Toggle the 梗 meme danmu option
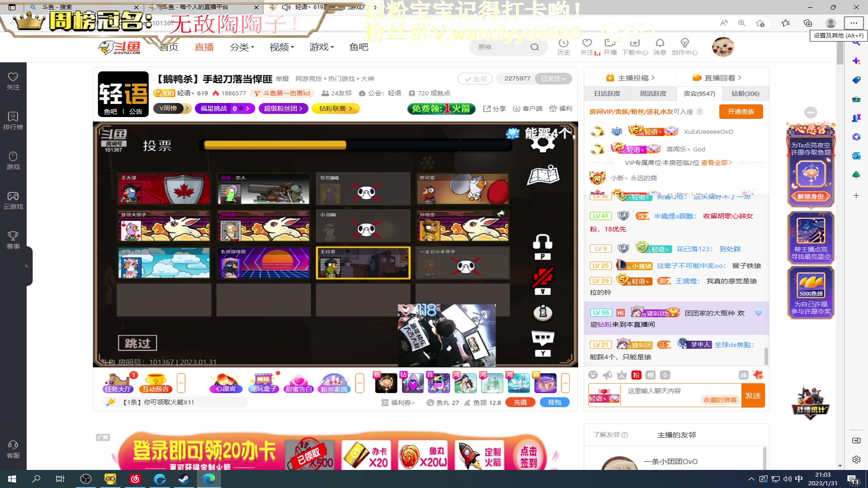This screenshot has width=868, height=488. coord(650,375)
